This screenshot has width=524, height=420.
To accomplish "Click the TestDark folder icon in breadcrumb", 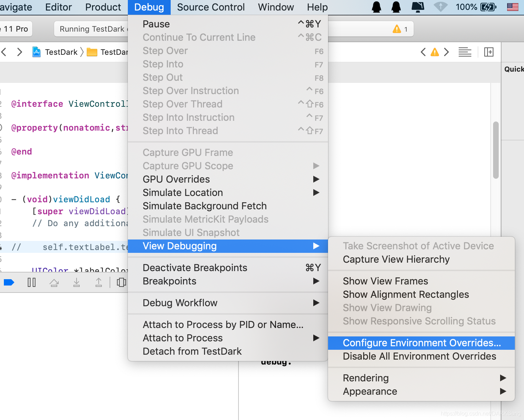I will (x=92, y=52).
